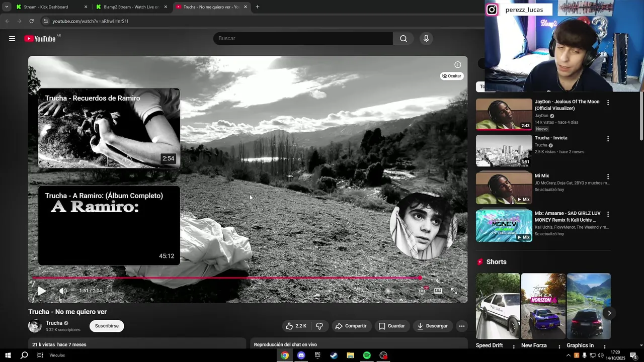Open options for Speed Drift short
This screenshot has width=644, height=362.
514,347
